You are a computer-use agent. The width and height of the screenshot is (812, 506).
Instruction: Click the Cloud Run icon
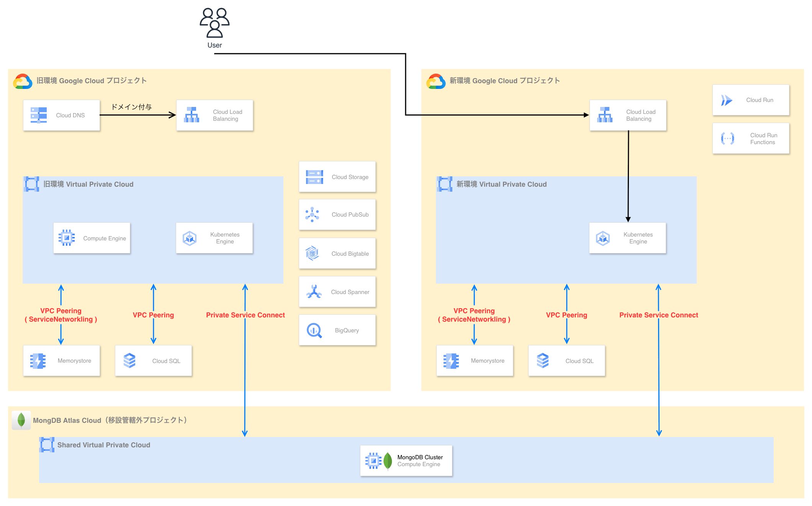point(727,100)
